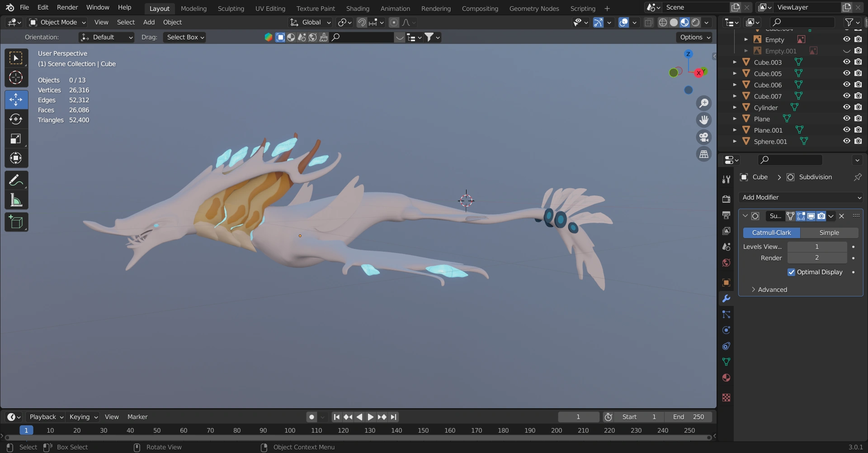This screenshot has height=453, width=868.
Task: Open the Global transform orientation dropdown
Action: point(310,22)
